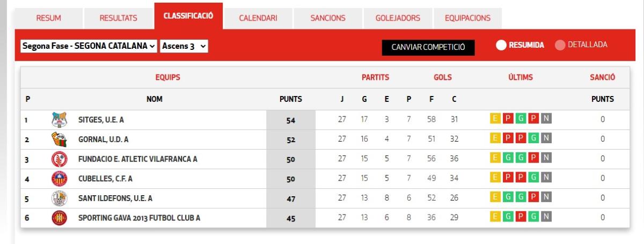Open the Segona Fase - Segona Catalana dropdown
Viewport: 644px width, 244px height.
[89, 46]
